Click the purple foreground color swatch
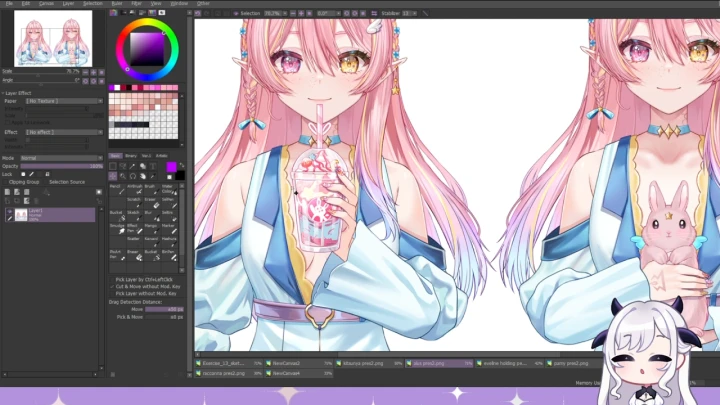Viewport: 720px width, 405px height. coord(171,166)
